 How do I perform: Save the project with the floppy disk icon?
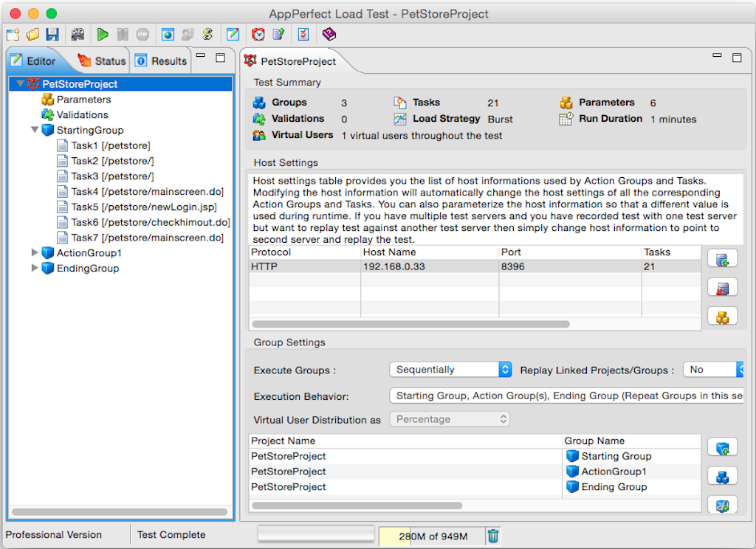(x=52, y=34)
